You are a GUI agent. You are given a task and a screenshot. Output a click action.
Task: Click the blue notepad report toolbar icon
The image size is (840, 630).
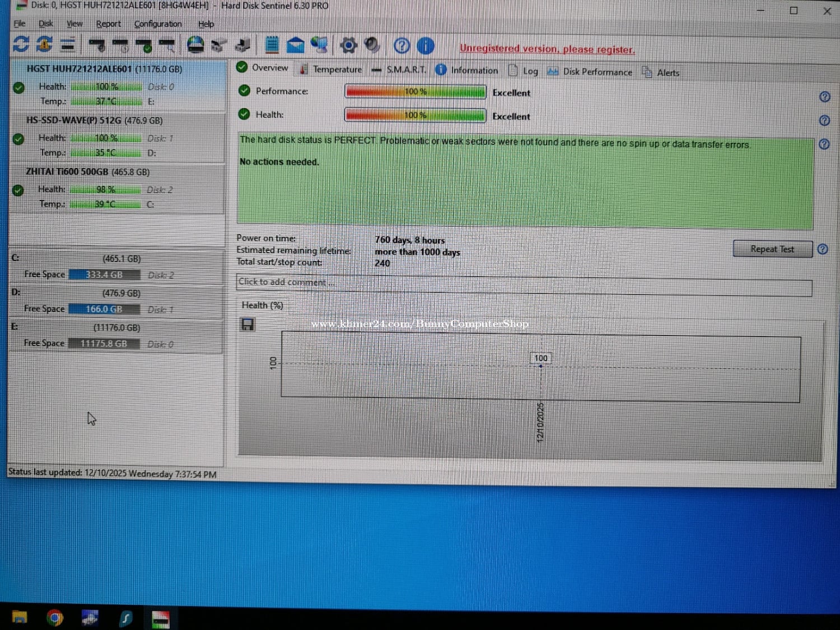(272, 45)
